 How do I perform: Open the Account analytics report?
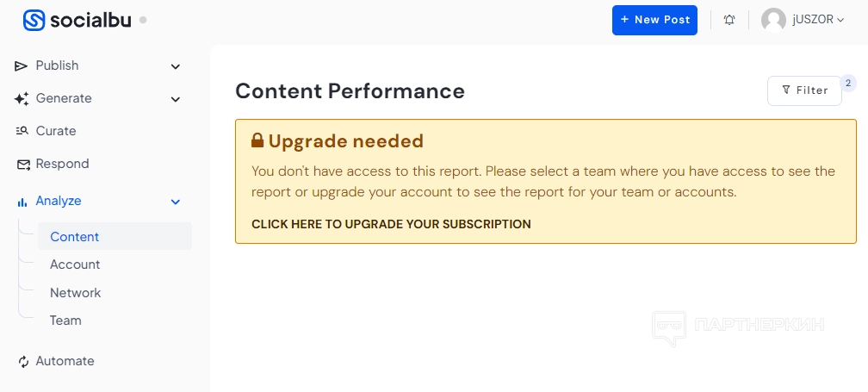pos(75,264)
